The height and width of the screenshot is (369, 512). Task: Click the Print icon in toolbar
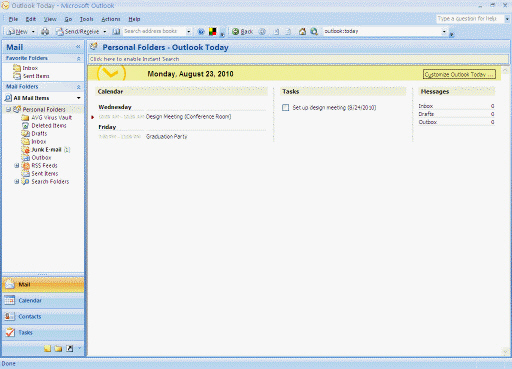click(45, 32)
